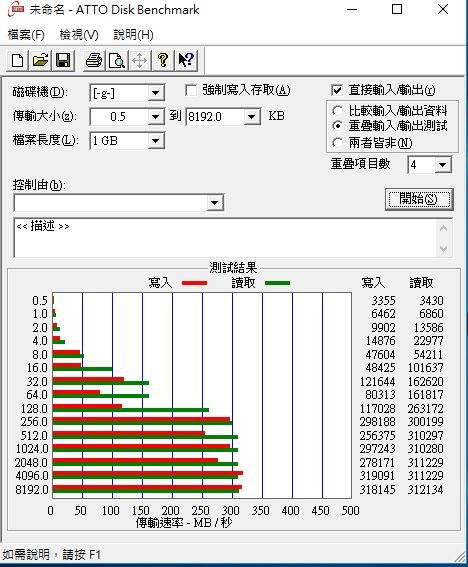Click the Print toolbar icon

pos(94,60)
